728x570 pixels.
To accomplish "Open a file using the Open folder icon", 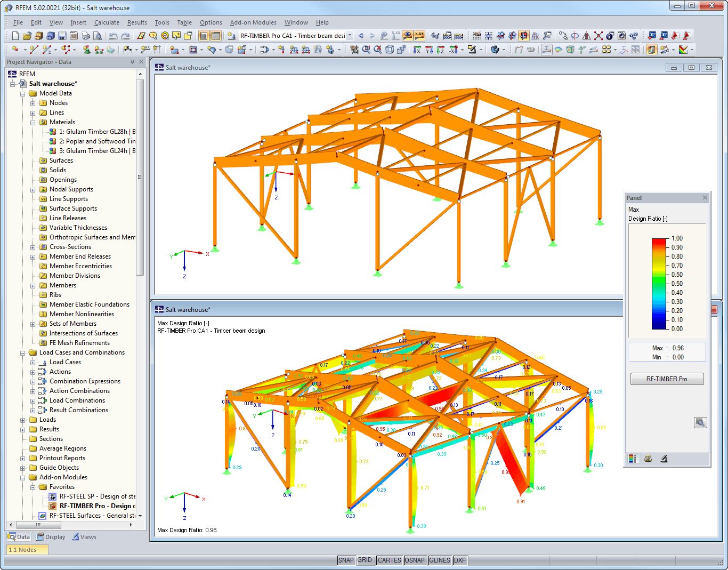I will coord(28,36).
